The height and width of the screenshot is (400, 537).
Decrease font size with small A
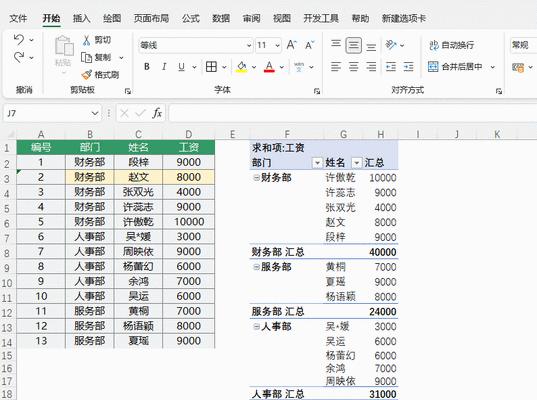click(x=309, y=45)
